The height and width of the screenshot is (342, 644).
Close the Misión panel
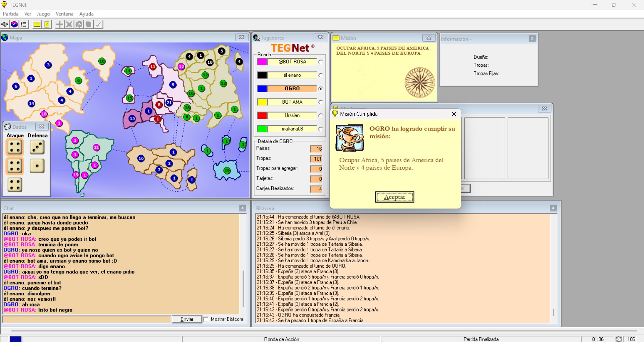(x=429, y=38)
